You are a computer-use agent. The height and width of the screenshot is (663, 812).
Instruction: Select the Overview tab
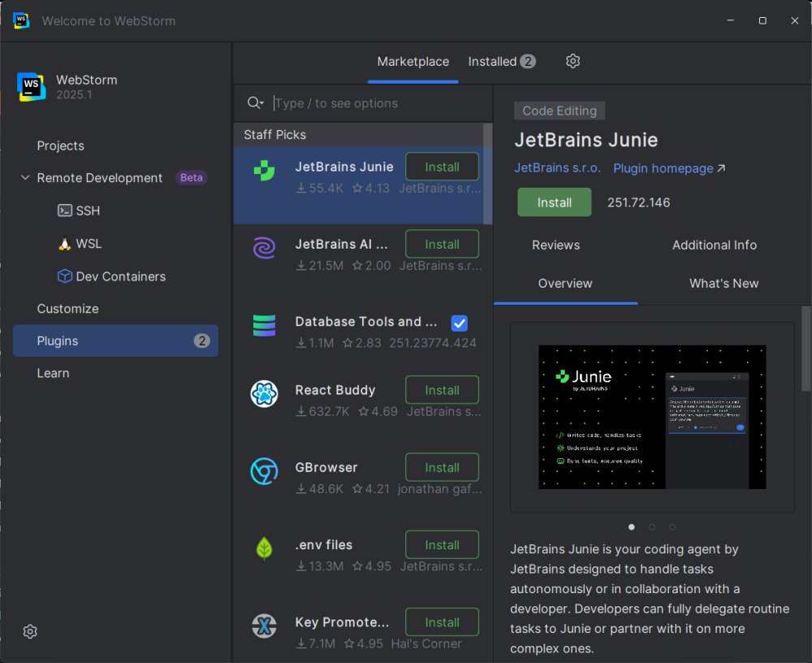click(x=565, y=283)
